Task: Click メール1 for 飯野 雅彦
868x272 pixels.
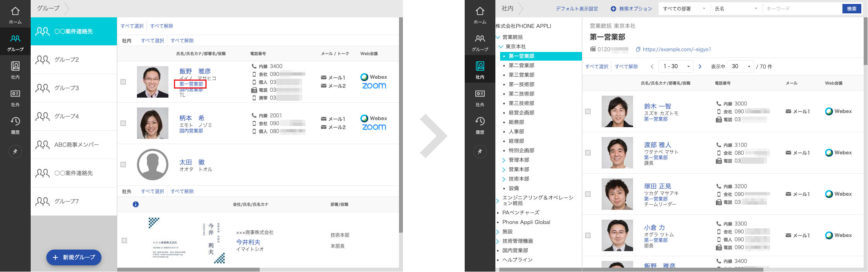Action: [333, 78]
